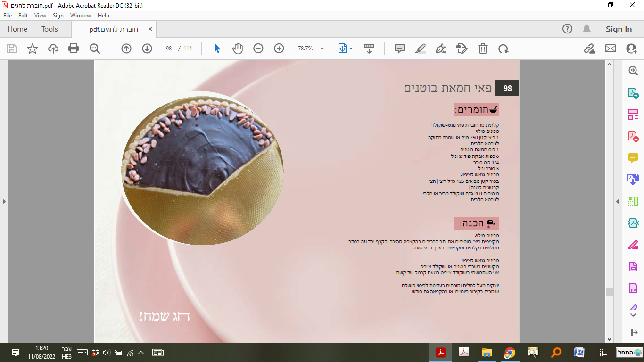Show hidden system tray icons

pyautogui.click(x=140, y=352)
